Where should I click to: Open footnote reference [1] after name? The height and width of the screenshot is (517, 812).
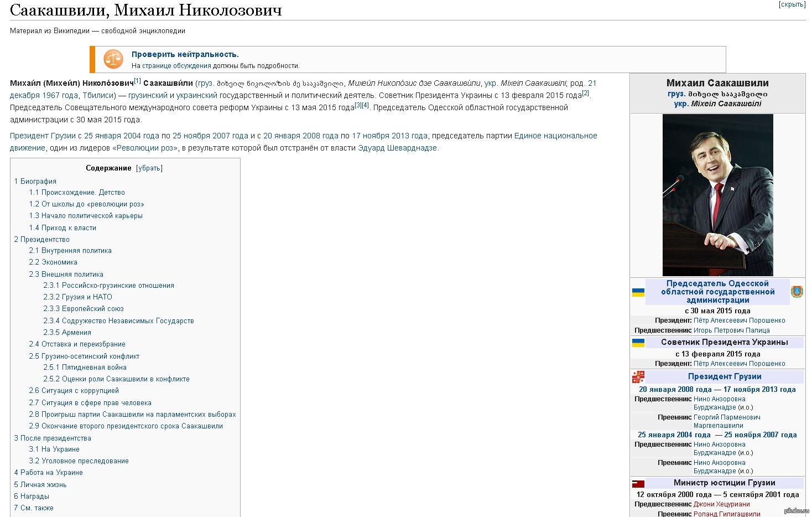[138, 81]
